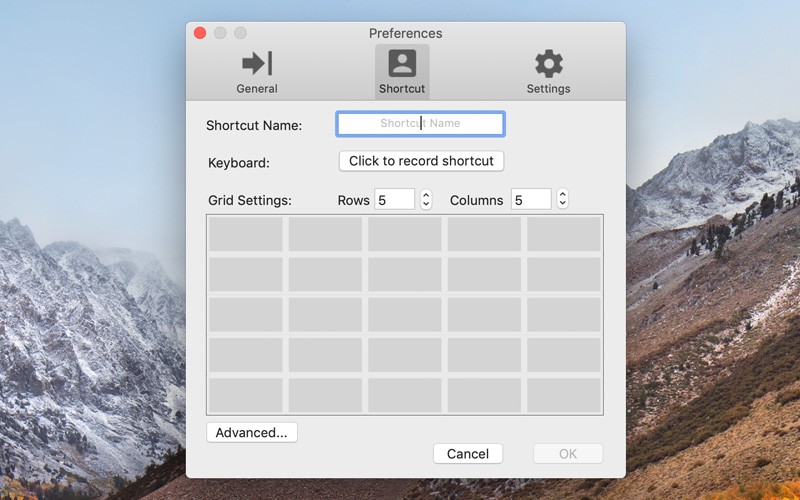The width and height of the screenshot is (800, 500).
Task: Select the Shortcut tab
Action: (402, 72)
